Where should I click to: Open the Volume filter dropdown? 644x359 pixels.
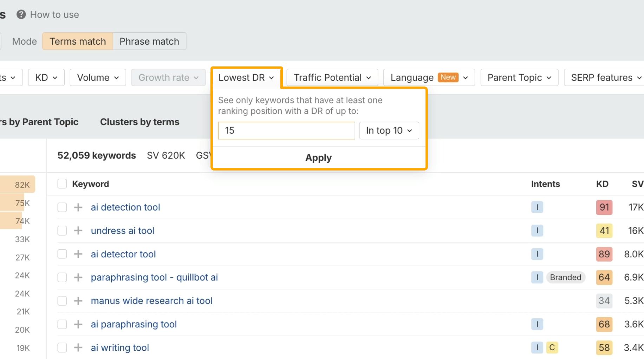(x=98, y=77)
